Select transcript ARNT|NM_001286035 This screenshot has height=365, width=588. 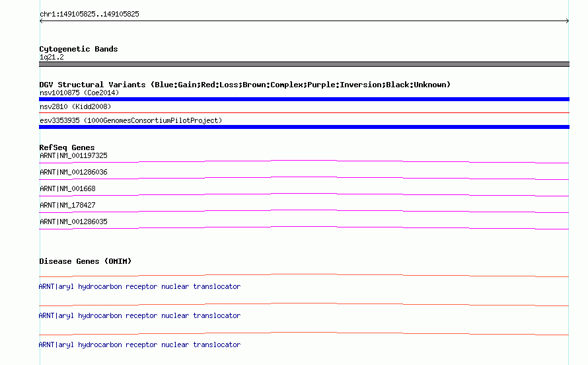73,222
